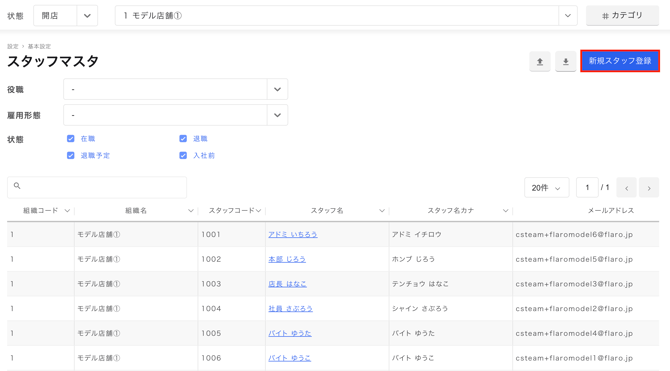Uncheck the 在職 status checkbox
The height and width of the screenshot is (371, 670).
[71, 138]
